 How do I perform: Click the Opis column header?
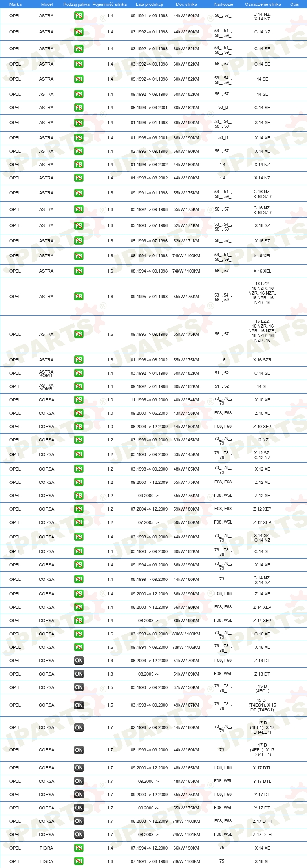[294, 4]
